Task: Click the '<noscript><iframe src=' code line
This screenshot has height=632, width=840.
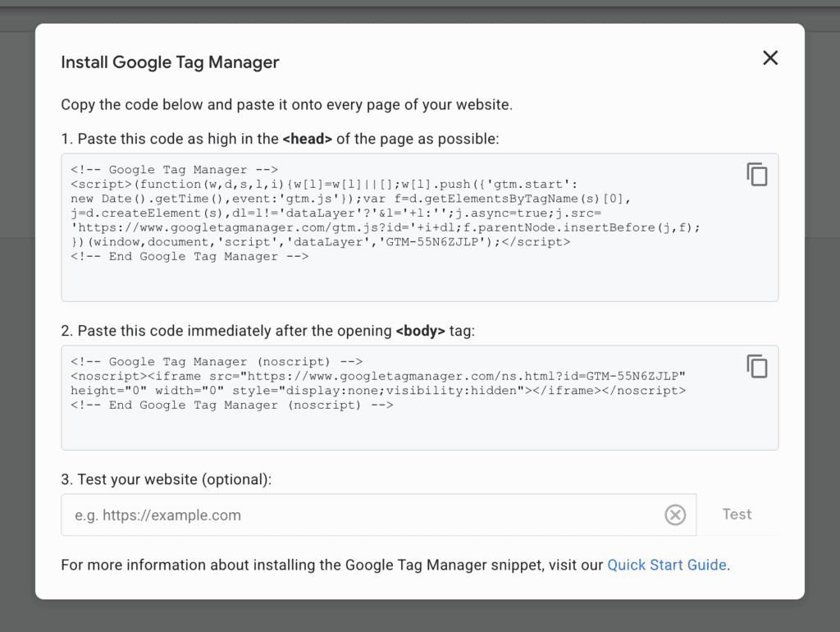Action: point(377,376)
